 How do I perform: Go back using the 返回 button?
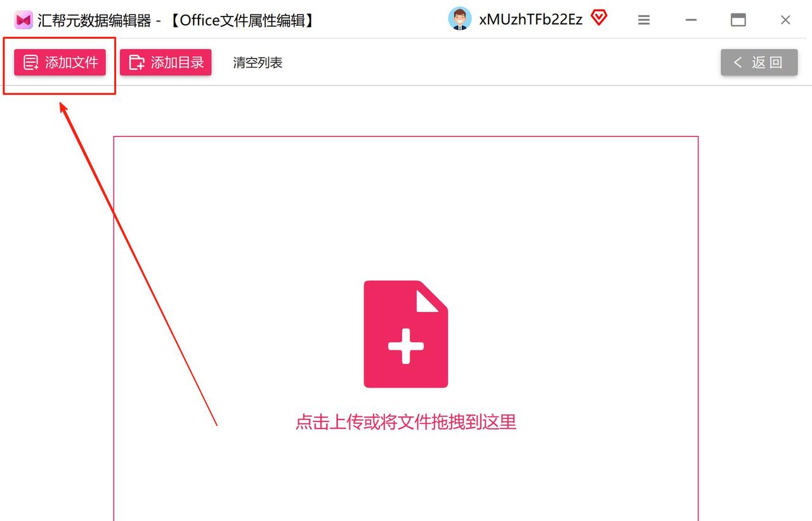pyautogui.click(x=759, y=62)
